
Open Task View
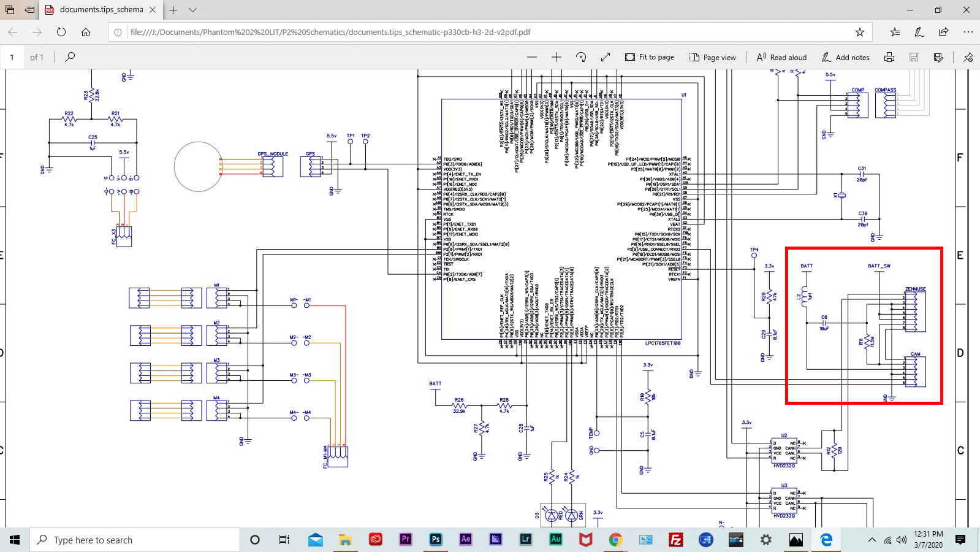pyautogui.click(x=284, y=540)
